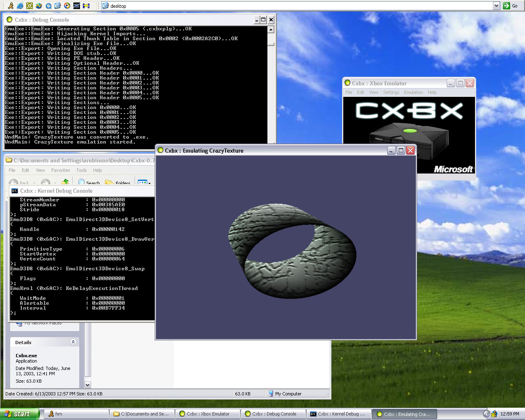Open Emulation menu in Cxbx Xbox Emulator
The image size is (525, 420).
click(413, 92)
